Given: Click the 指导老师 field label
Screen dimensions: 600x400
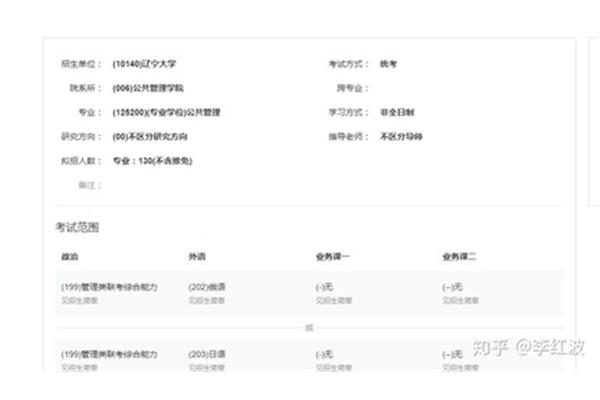Looking at the screenshot, I should [x=348, y=137].
